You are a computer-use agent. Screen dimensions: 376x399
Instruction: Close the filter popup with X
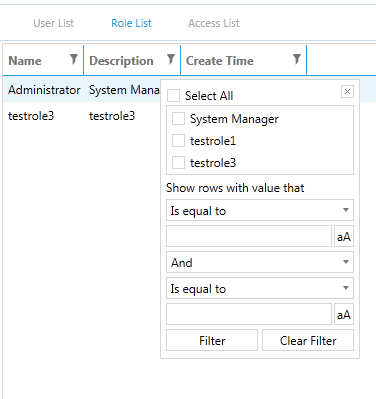tap(347, 91)
